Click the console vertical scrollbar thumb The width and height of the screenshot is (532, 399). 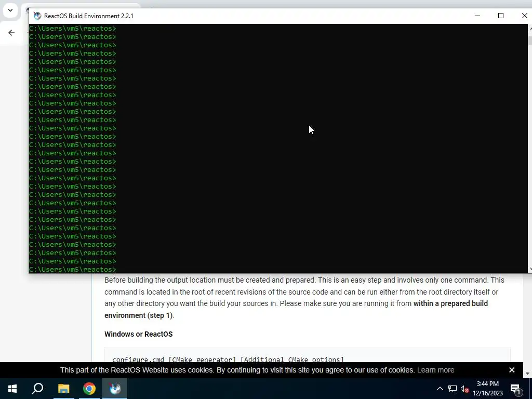pos(530,41)
